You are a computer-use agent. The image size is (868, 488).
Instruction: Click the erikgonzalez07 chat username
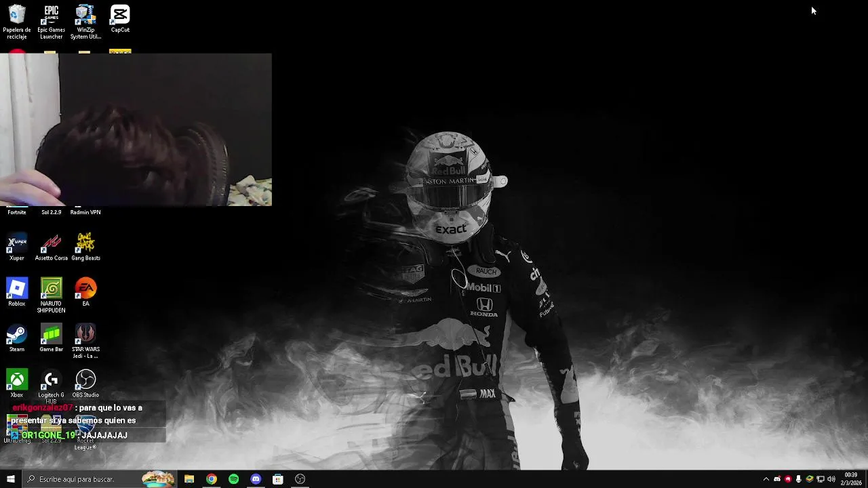43,408
